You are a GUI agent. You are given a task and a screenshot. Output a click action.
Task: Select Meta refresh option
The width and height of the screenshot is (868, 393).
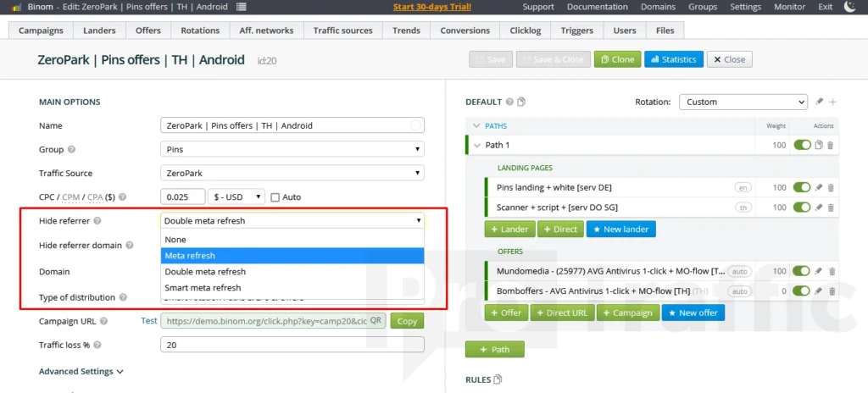[292, 256]
